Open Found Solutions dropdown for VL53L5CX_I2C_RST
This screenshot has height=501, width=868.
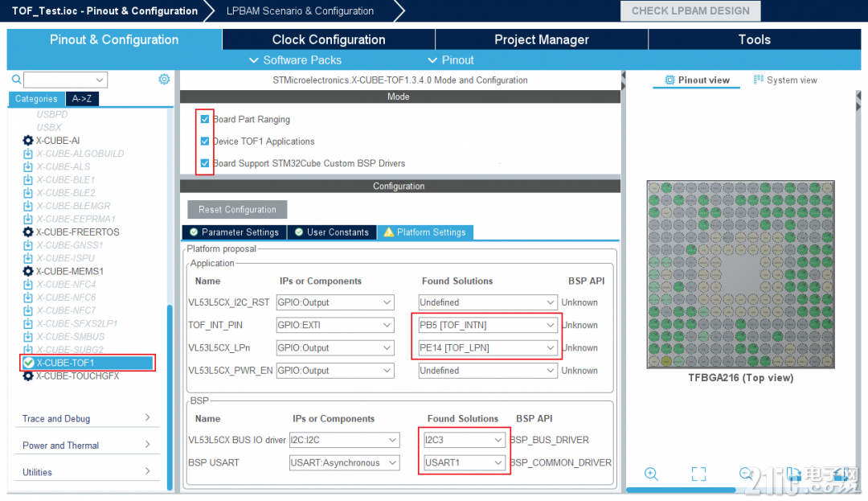[x=487, y=302]
